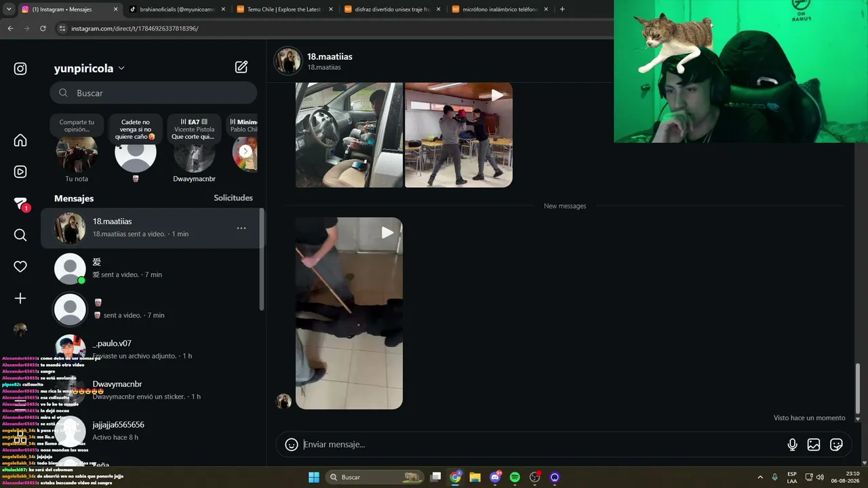Open the open-tabs search dropdown in Chrome
Image resolution: width=868 pixels, height=488 pixels.
pos(9,9)
